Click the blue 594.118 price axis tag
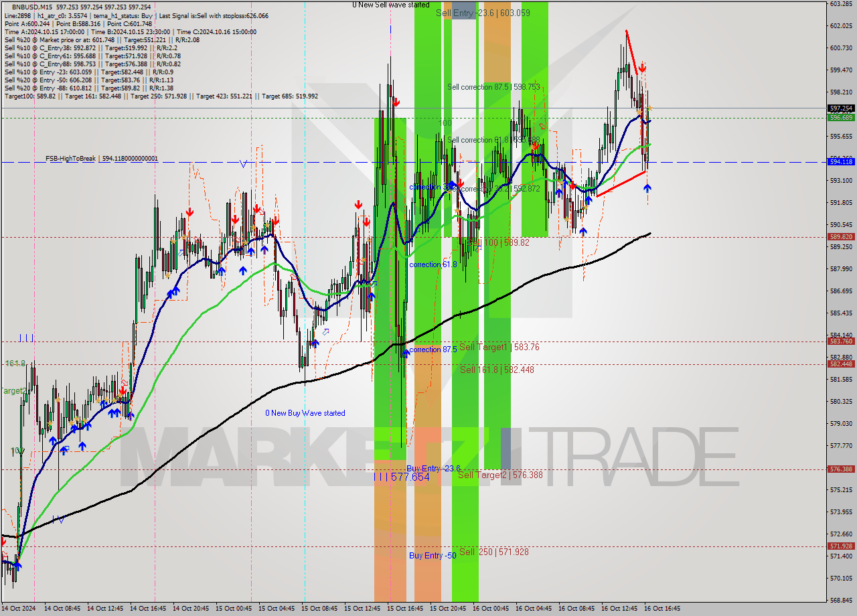Image resolution: width=857 pixels, height=616 pixels. pyautogui.click(x=841, y=161)
